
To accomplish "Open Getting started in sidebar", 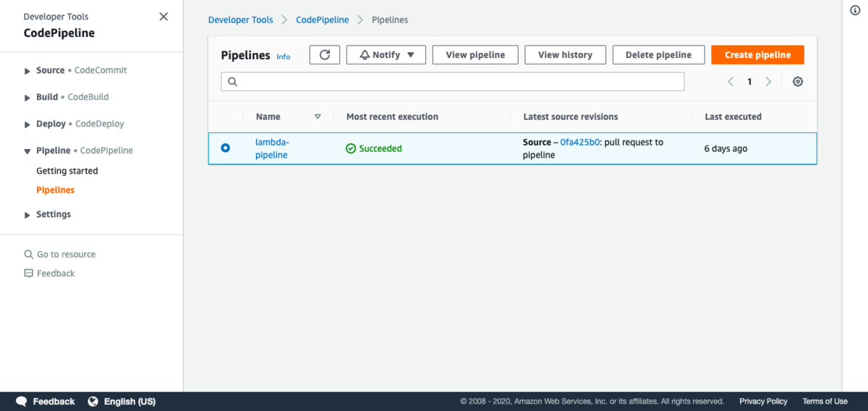I will 67,171.
